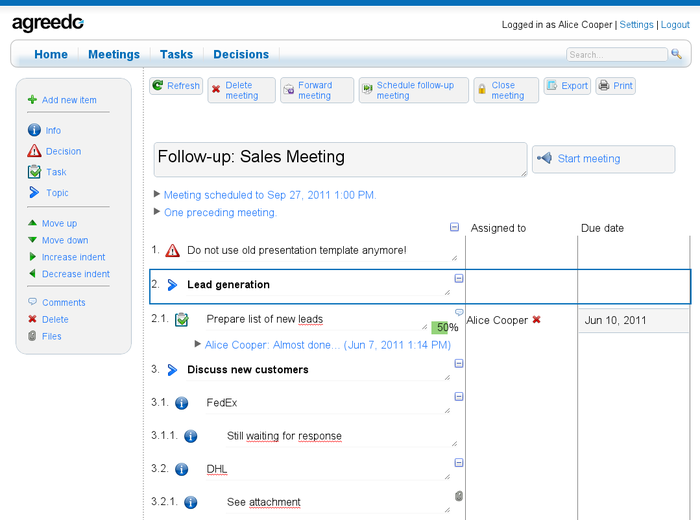Expand the meeting scheduled details
Viewport: 700px width, 520px height.
157,195
